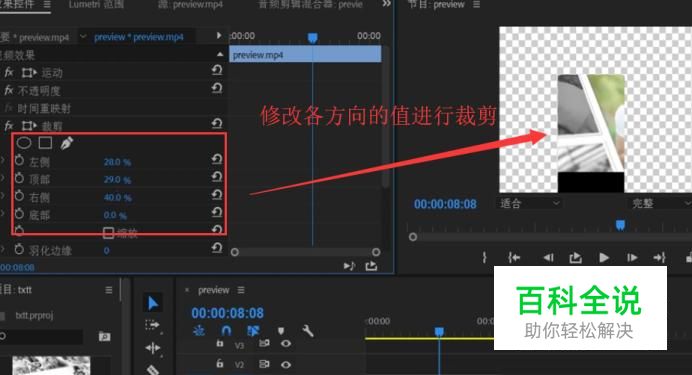Select the Ripple Edit tool
This screenshot has height=375, width=692.
153,348
